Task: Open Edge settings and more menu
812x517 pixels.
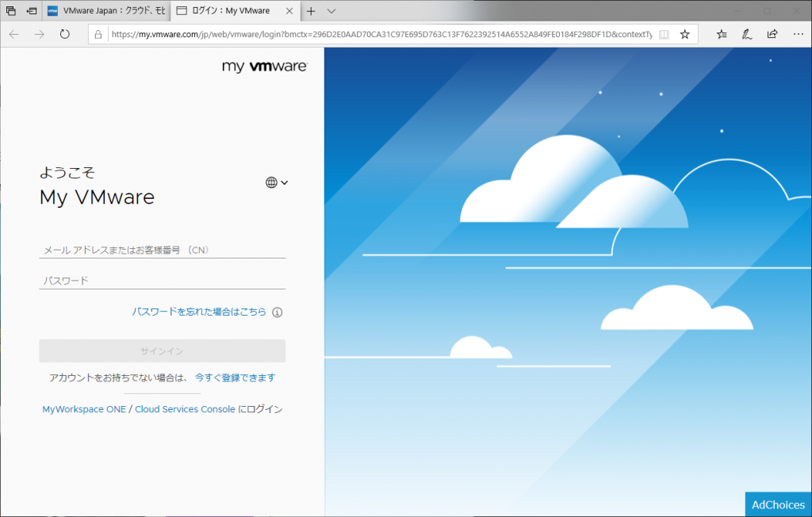Action: click(798, 35)
